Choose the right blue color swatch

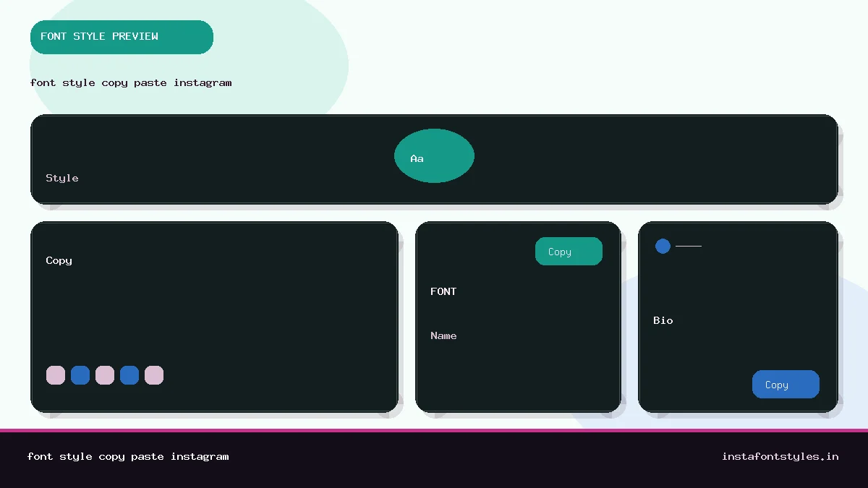pos(129,375)
